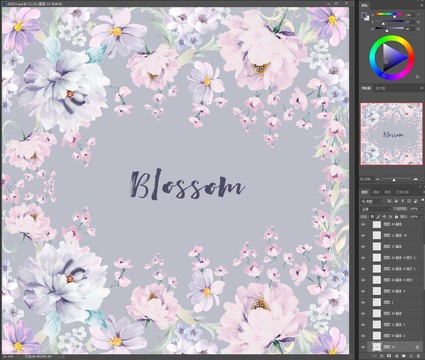This screenshot has height=360, width=425.
Task: Create a new layer icon
Action: click(411, 356)
